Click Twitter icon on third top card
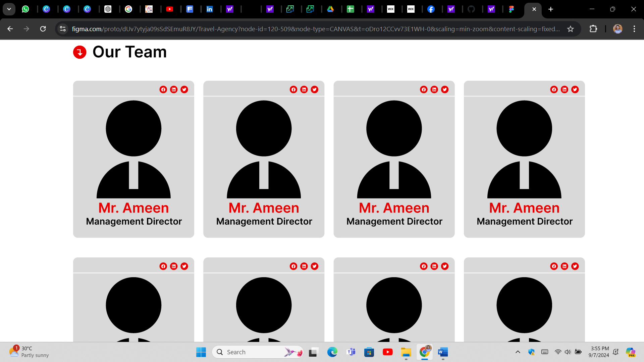Viewport: 644px width, 362px height. [x=445, y=89]
